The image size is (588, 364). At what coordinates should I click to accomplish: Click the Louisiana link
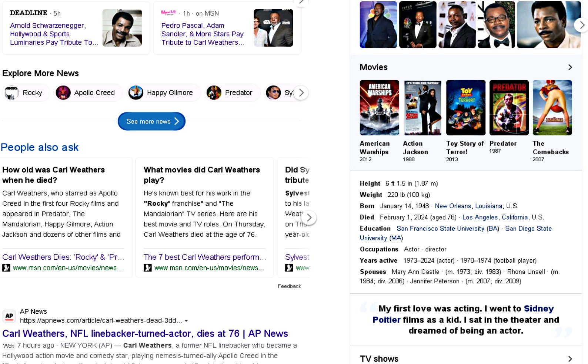[489, 206]
